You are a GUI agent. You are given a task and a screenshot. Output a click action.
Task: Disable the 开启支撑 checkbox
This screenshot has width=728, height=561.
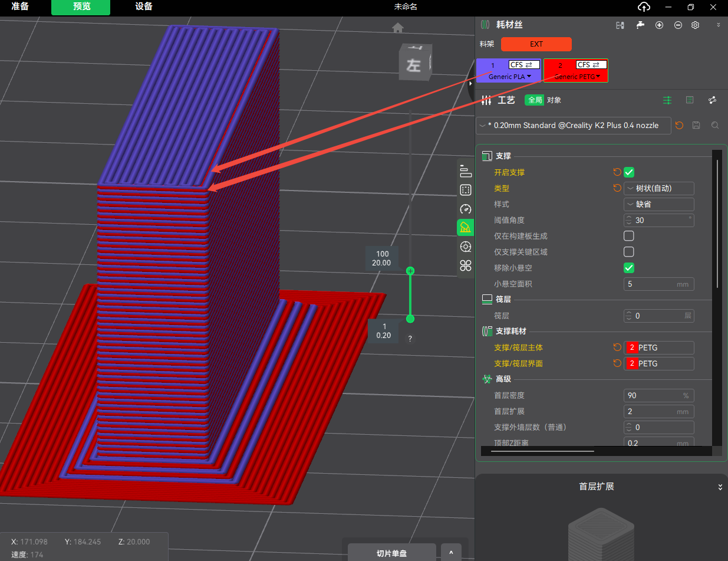click(x=629, y=172)
